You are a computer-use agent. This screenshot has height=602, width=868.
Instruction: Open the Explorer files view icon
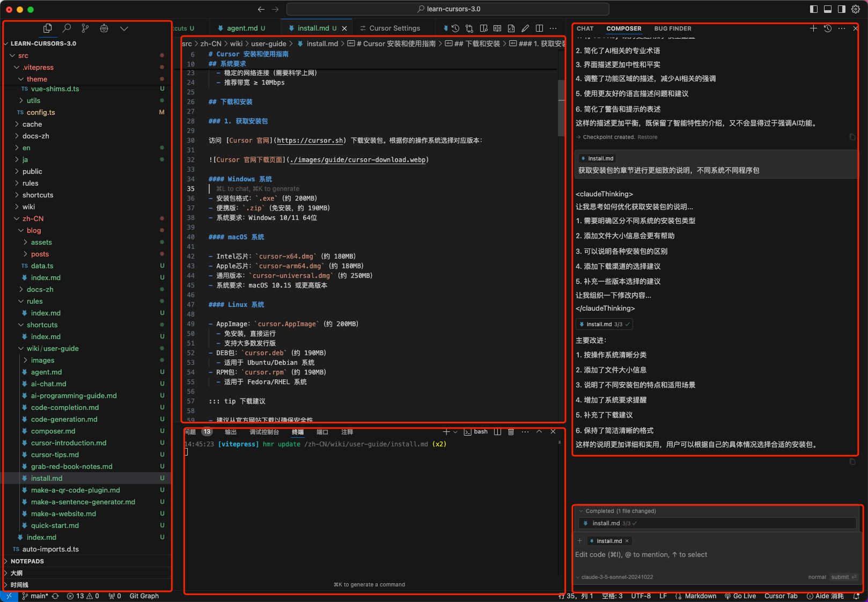(48, 28)
